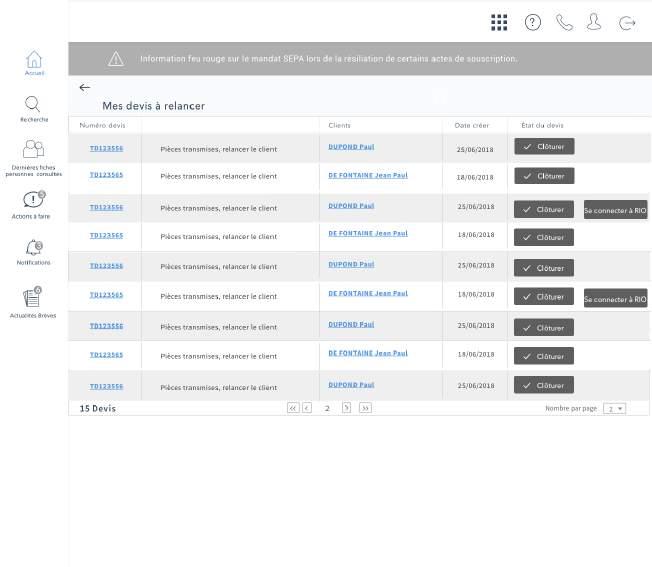The width and height of the screenshot is (652, 567).
Task: Open client DE FONTAINE Jean Paul, second row
Action: tap(368, 175)
